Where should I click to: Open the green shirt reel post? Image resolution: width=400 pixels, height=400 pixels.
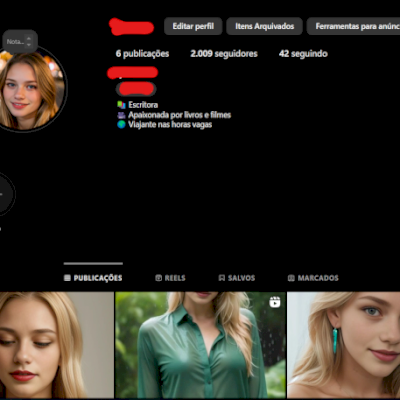200,345
